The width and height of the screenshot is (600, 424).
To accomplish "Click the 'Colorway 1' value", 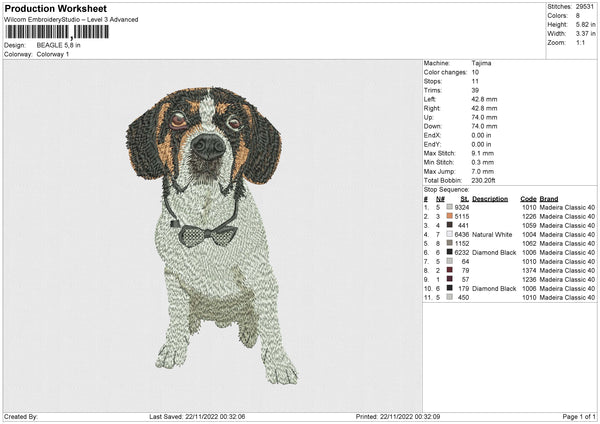I will (x=53, y=54).
